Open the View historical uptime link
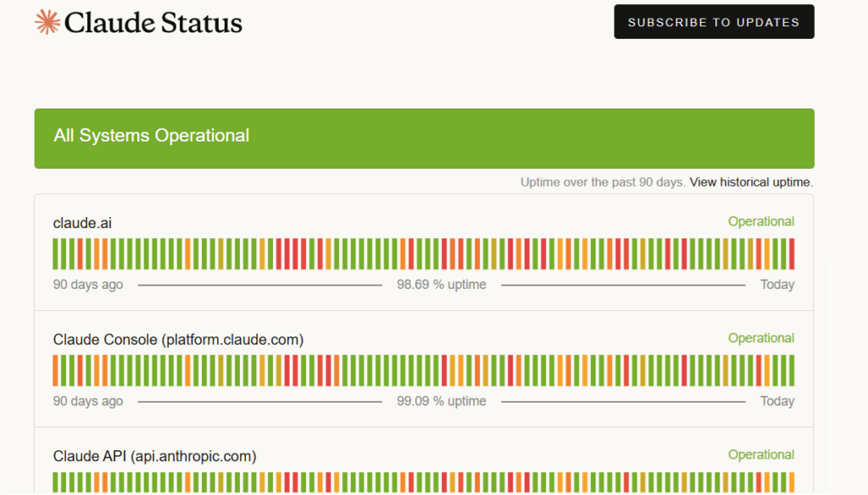Image resolution: width=868 pixels, height=495 pixels. pos(751,182)
